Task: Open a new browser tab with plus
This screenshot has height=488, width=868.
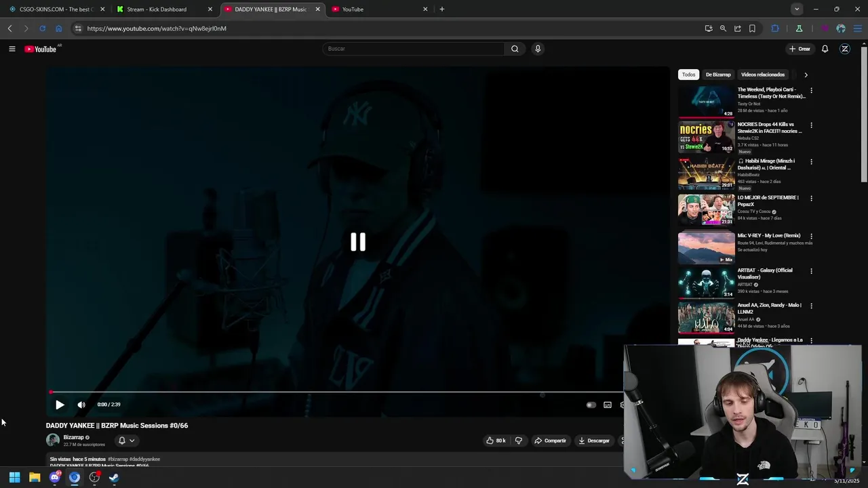Action: pyautogui.click(x=442, y=9)
